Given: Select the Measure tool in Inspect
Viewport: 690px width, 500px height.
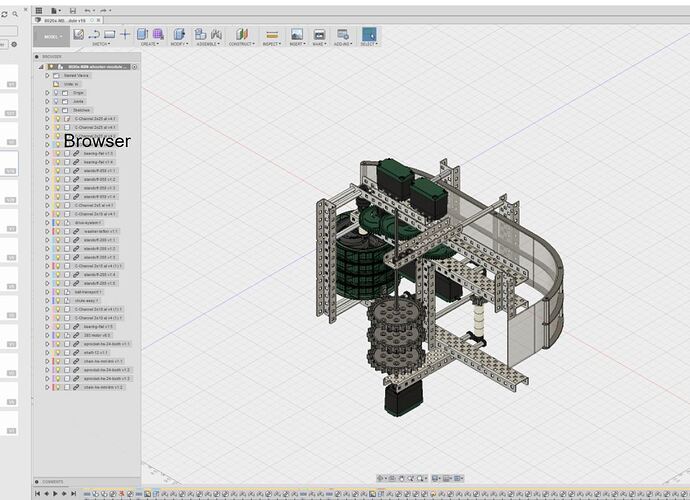Looking at the screenshot, I should pyautogui.click(x=272, y=35).
